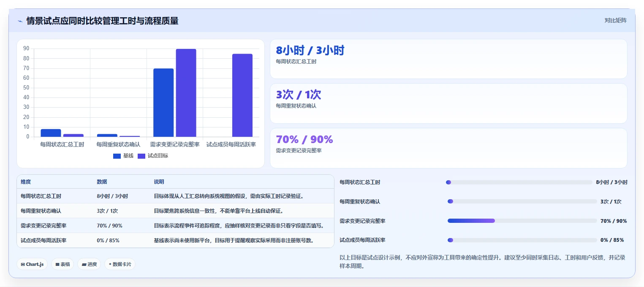Click the 试点成员每周活跃率 progress bar
The width and height of the screenshot is (644, 287).
tap(522, 240)
